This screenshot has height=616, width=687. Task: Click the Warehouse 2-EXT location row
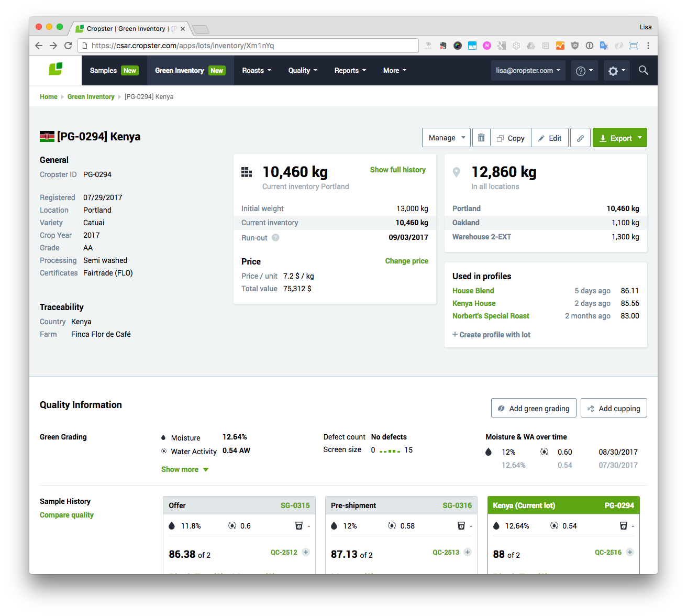(546, 237)
